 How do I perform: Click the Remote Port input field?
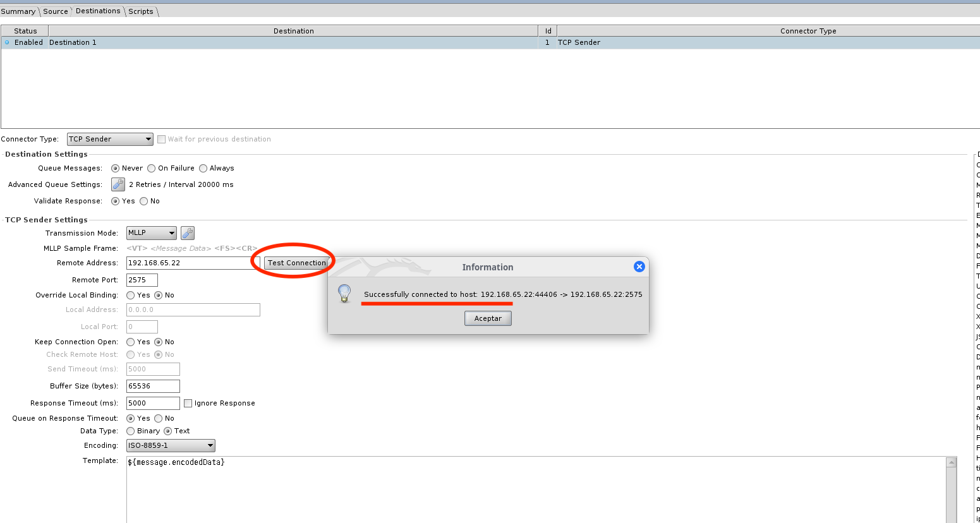click(x=142, y=280)
